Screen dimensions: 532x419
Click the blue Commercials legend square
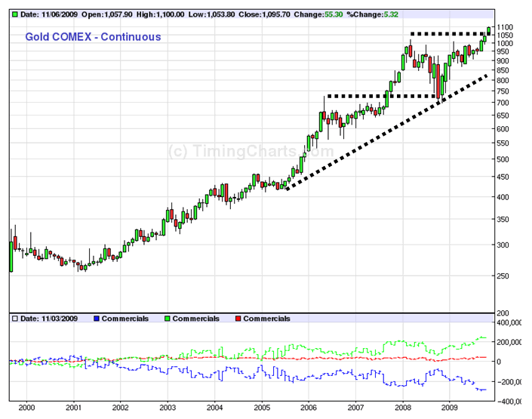[99, 319]
